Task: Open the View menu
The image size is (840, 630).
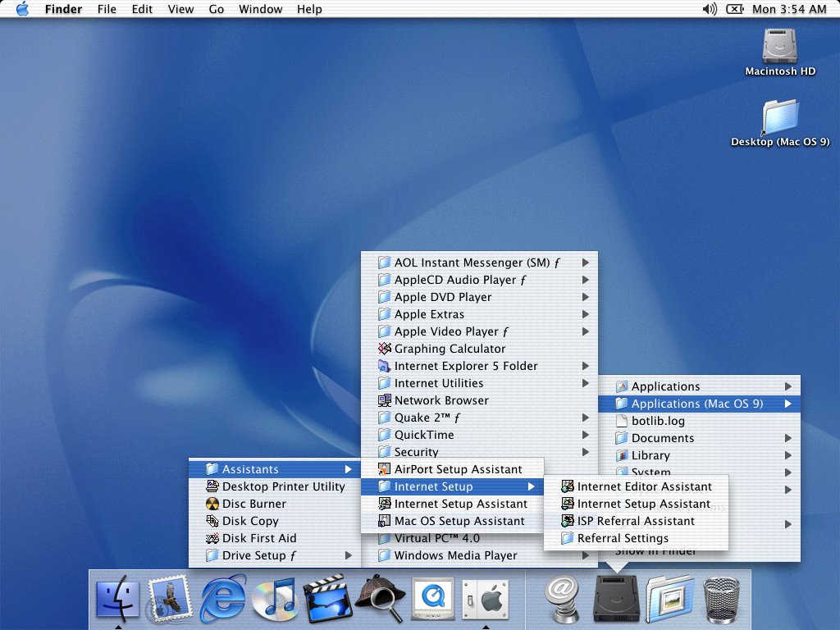Action: pyautogui.click(x=180, y=9)
